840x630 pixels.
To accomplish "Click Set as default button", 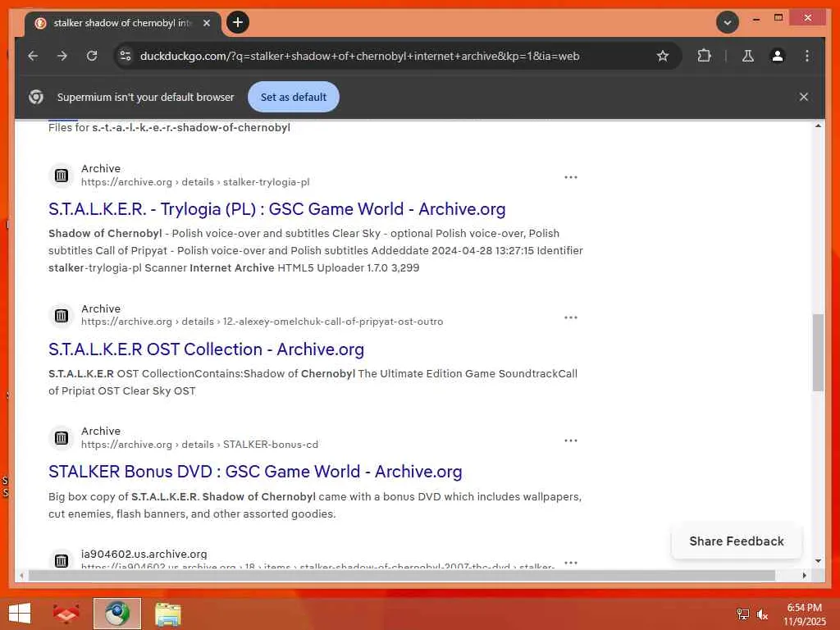I will (x=294, y=97).
